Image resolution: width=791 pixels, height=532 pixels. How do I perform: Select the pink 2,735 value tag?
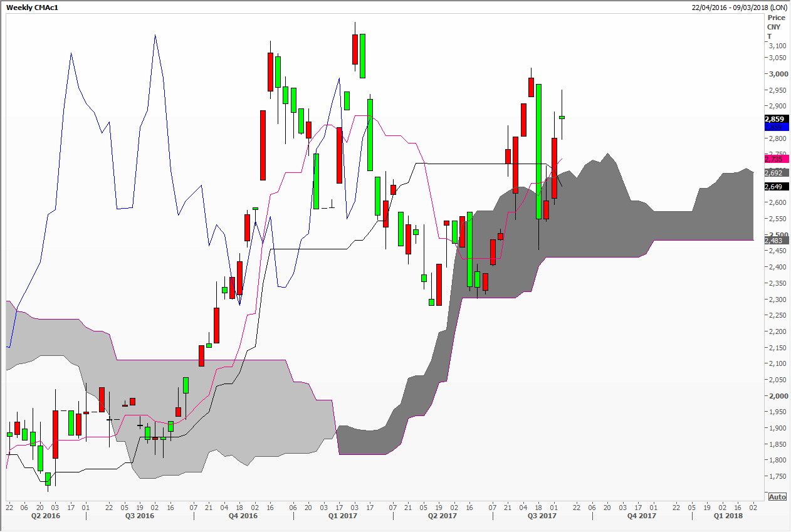(x=776, y=159)
